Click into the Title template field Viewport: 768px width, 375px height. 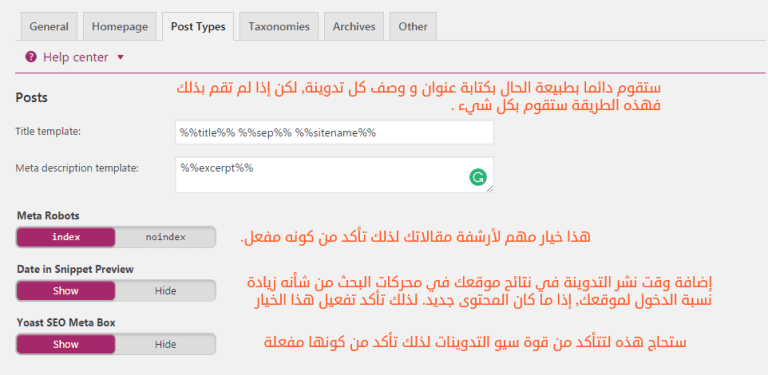click(334, 132)
